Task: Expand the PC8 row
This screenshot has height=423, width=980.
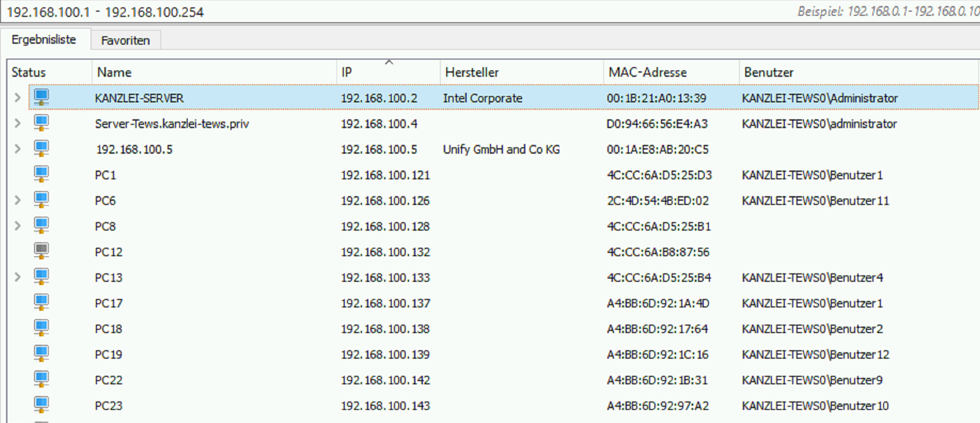Action: 18,226
